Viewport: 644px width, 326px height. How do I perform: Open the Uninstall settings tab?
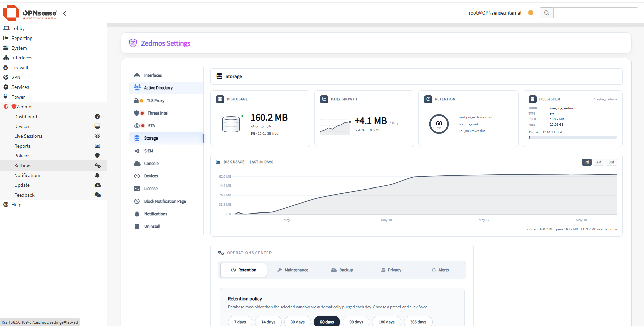click(166, 226)
